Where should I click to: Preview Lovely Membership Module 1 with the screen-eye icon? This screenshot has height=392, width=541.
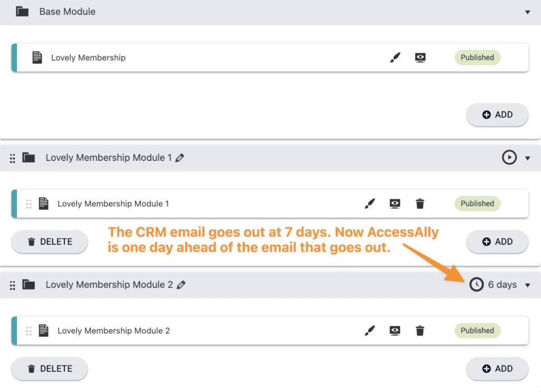point(395,203)
